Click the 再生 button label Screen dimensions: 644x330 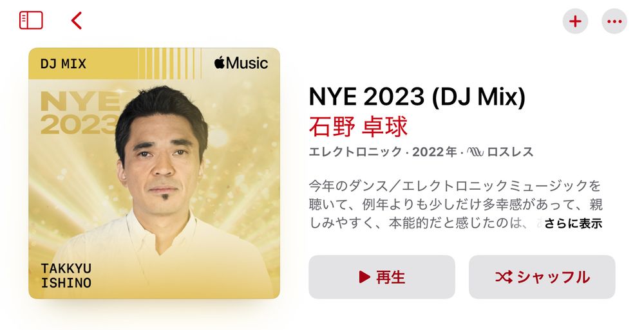[x=391, y=277]
